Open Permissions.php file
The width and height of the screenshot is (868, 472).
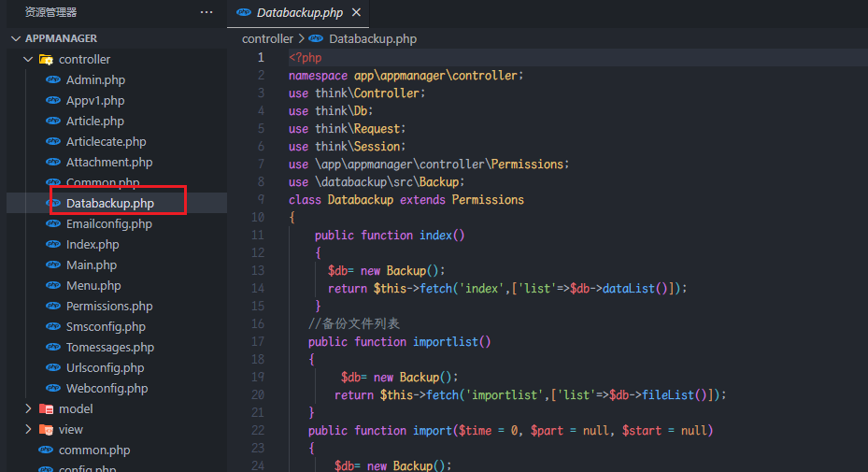point(109,306)
